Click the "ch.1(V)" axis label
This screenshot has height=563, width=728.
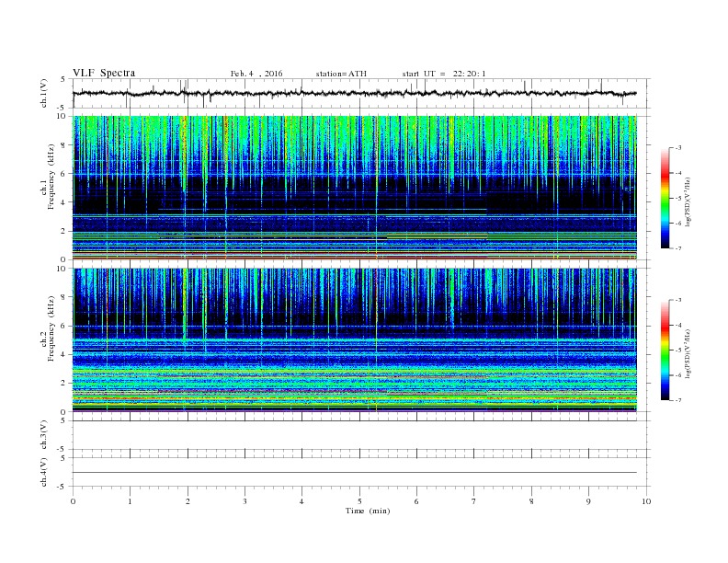pyautogui.click(x=44, y=93)
